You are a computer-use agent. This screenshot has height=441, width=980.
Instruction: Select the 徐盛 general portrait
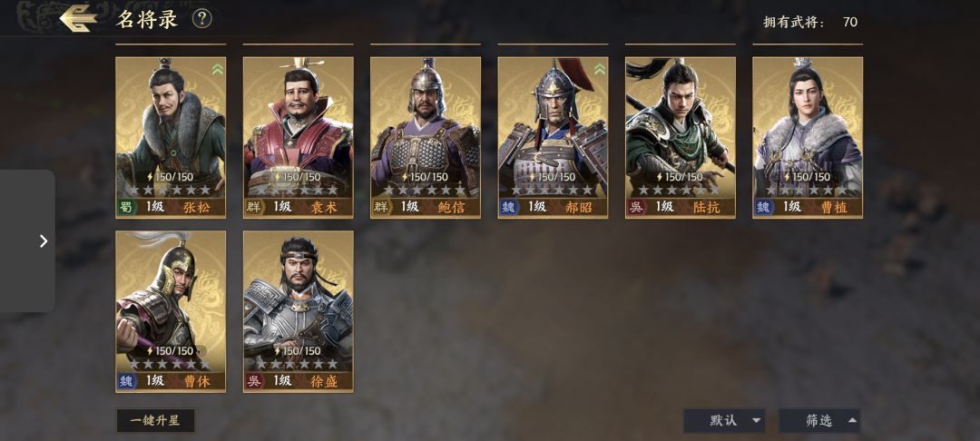(299, 311)
